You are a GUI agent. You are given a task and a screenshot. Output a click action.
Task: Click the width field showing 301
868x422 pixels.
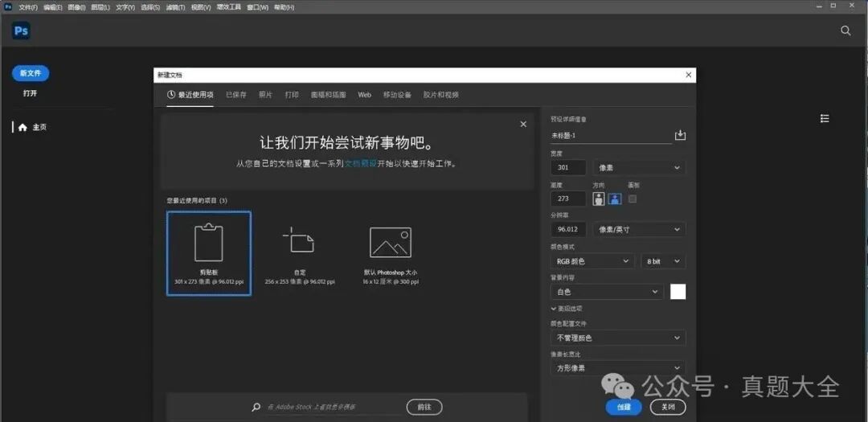click(568, 168)
